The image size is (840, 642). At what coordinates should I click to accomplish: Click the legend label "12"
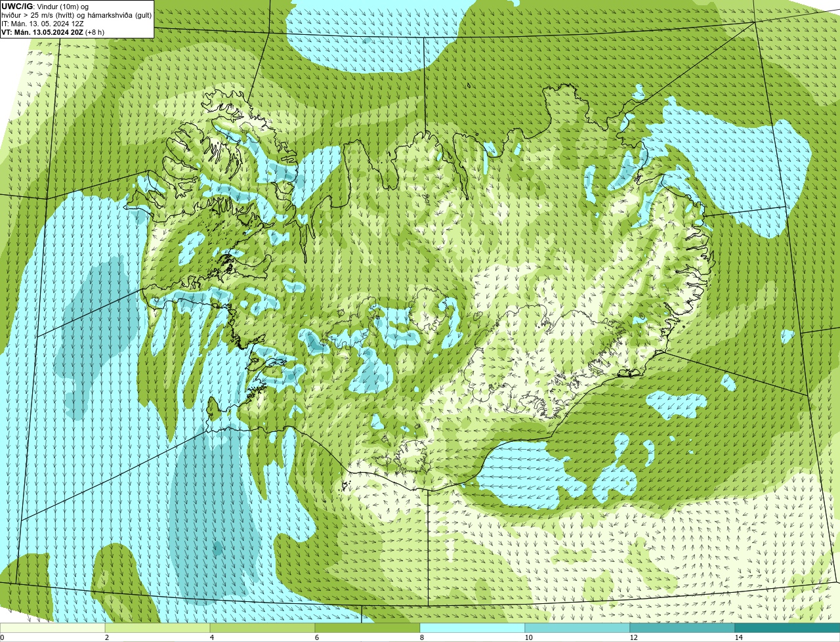633,637
